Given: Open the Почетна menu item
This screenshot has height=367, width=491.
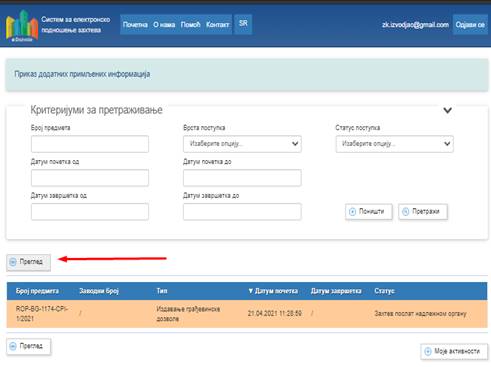Looking at the screenshot, I should (135, 25).
